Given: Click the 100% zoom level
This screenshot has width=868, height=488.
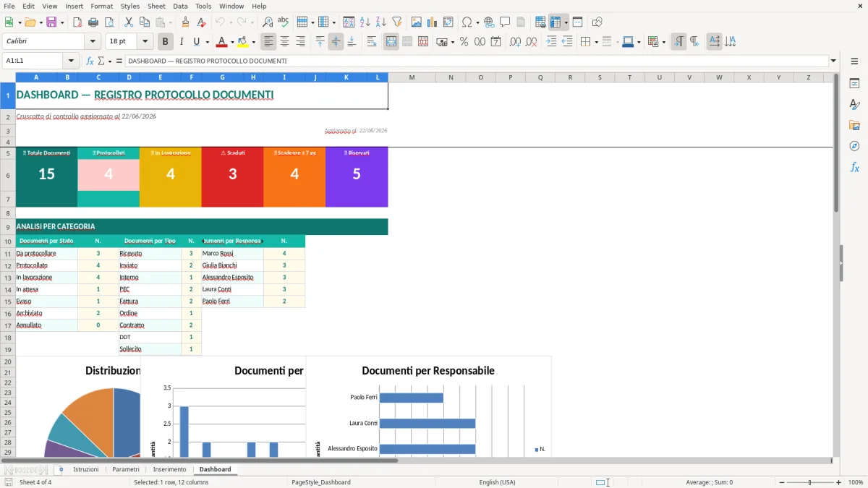Looking at the screenshot, I should pos(856,482).
